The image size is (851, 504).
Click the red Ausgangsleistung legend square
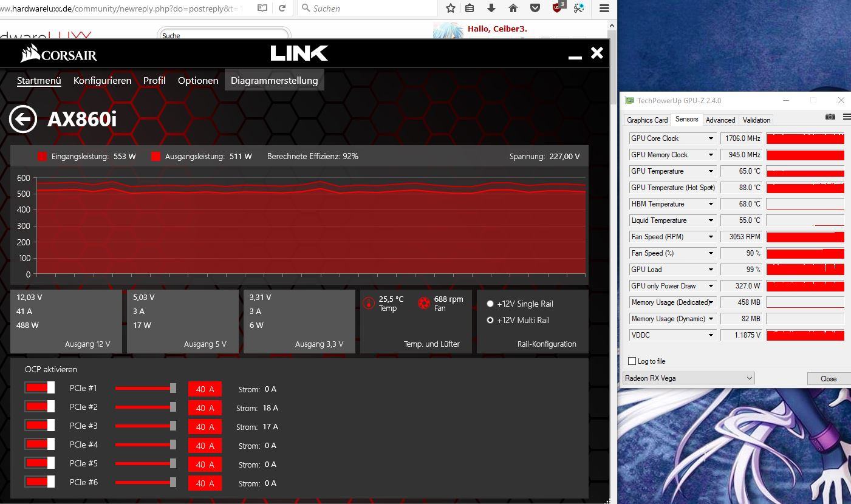pos(156,156)
